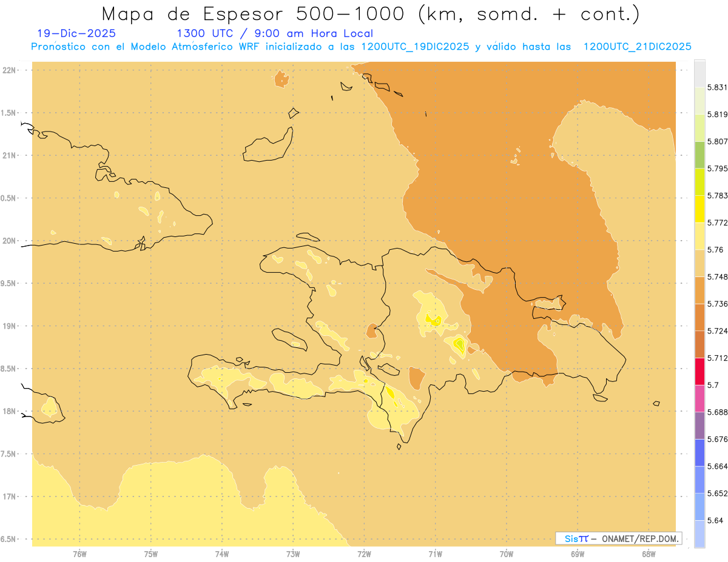Click the legend value 5.64

click(715, 520)
